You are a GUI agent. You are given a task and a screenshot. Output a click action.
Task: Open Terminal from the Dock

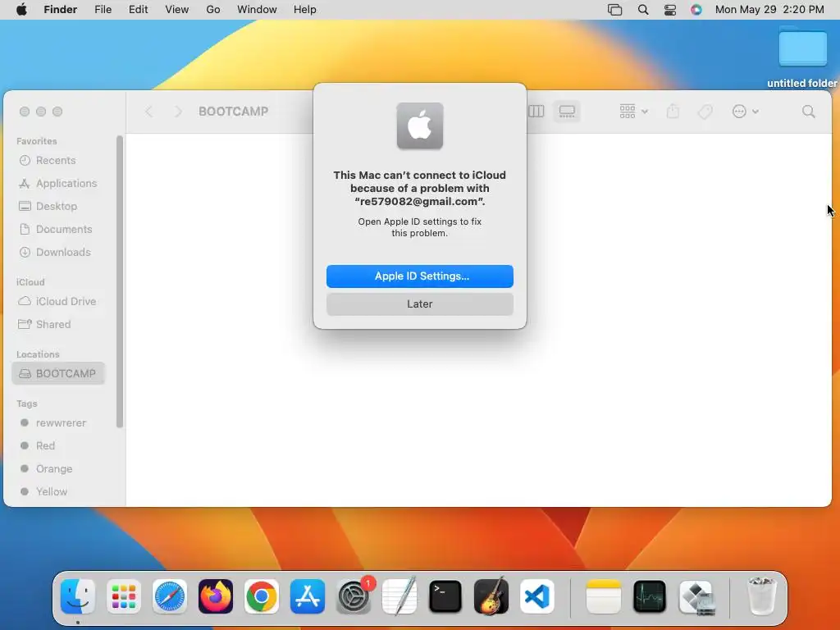tap(445, 596)
